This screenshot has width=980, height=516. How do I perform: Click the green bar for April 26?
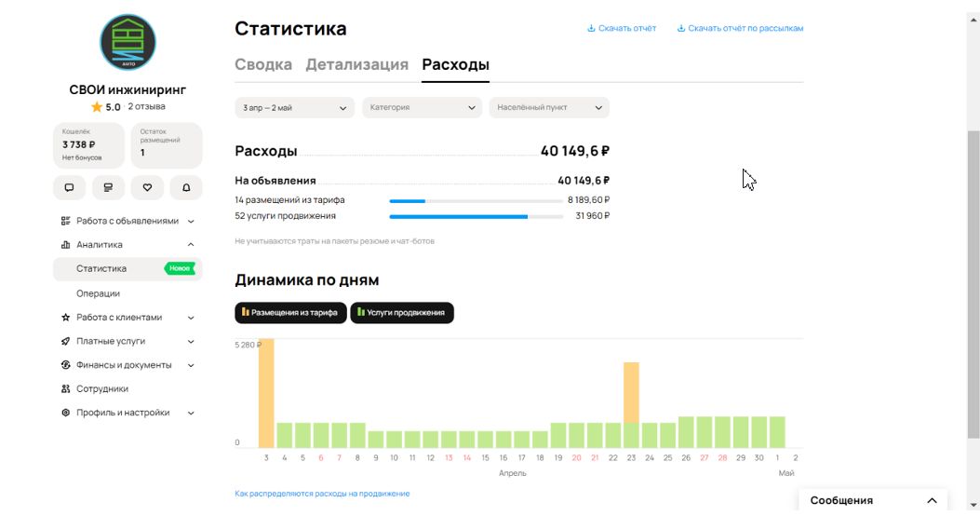pos(686,432)
